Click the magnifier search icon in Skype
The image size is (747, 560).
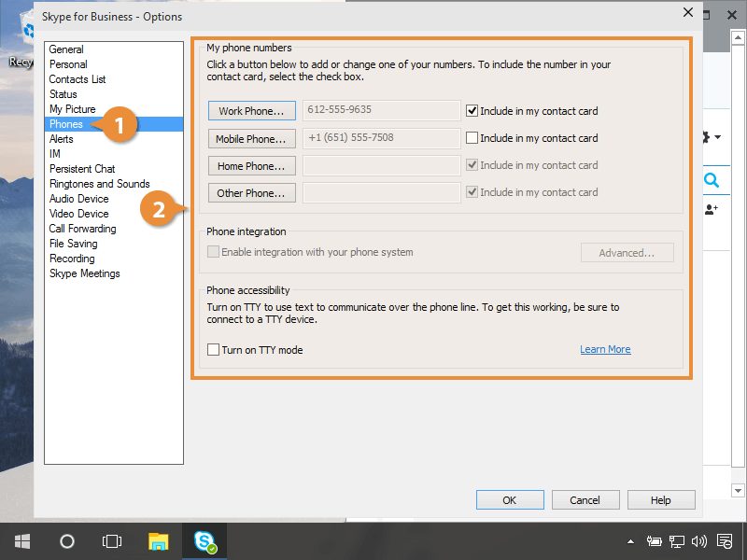point(712,181)
